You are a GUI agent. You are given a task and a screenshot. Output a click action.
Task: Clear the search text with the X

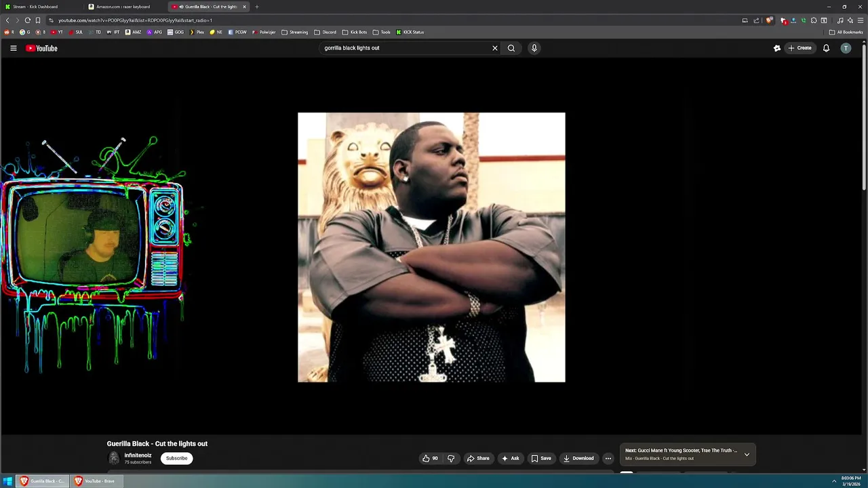(x=495, y=48)
